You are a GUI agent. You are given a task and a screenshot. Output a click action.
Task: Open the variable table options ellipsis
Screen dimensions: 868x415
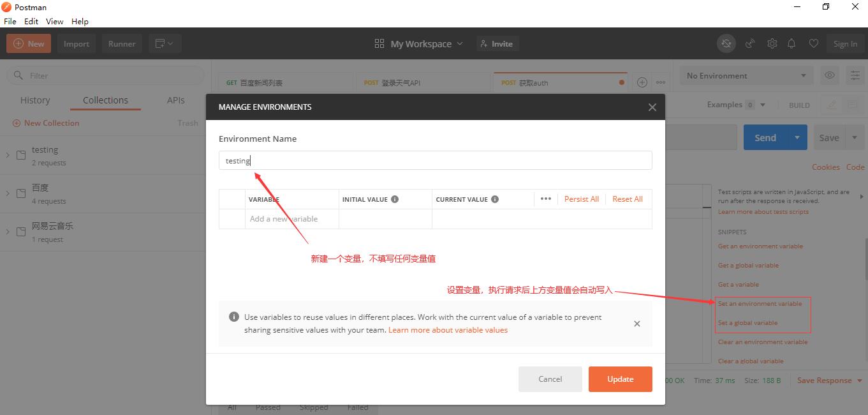(x=545, y=199)
